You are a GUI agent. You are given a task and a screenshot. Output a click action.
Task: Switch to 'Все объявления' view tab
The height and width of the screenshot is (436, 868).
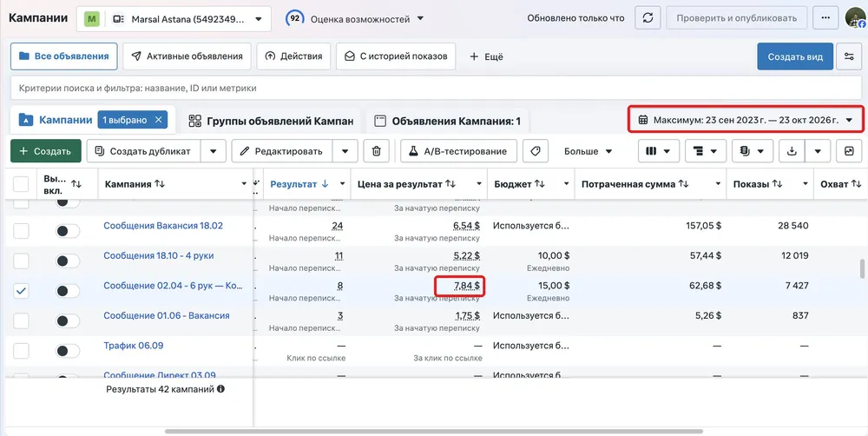pyautogui.click(x=64, y=56)
